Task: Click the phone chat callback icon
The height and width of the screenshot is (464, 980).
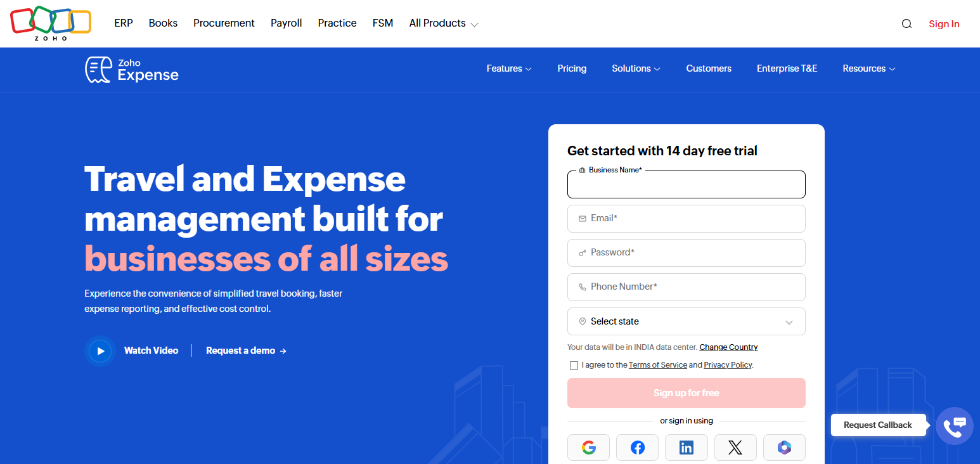Action: pyautogui.click(x=954, y=426)
